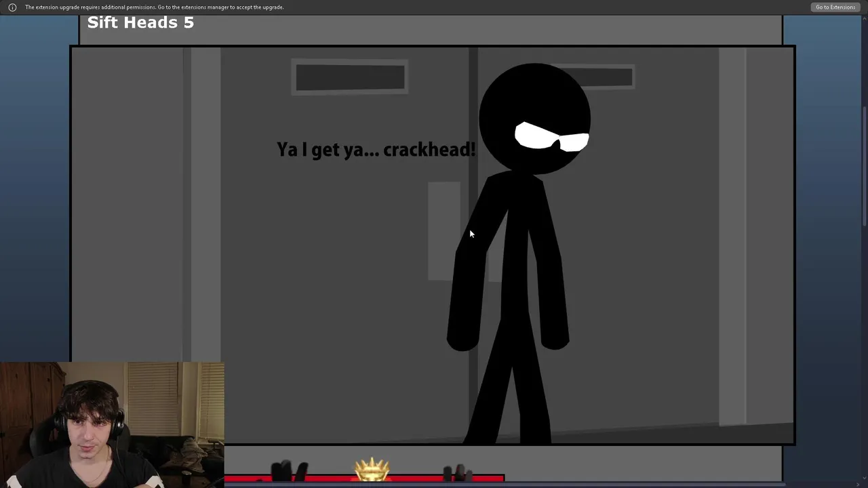Click the "Ya I get ya... crackhead!" dialogue text
Image resolution: width=868 pixels, height=488 pixels.
(376, 150)
